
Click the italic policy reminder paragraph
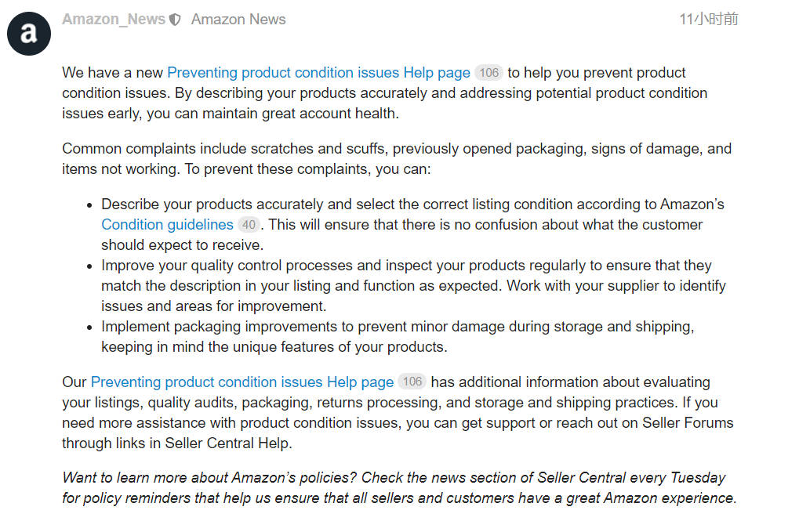[399, 488]
